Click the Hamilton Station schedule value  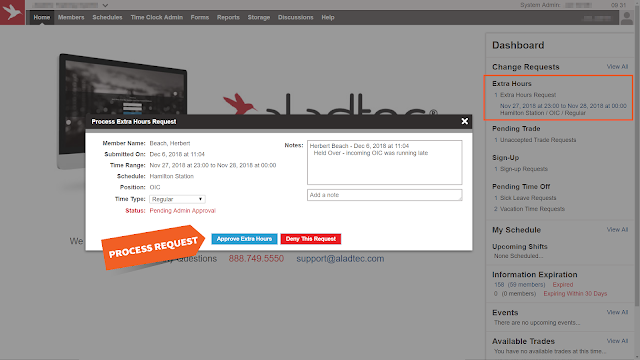point(171,176)
